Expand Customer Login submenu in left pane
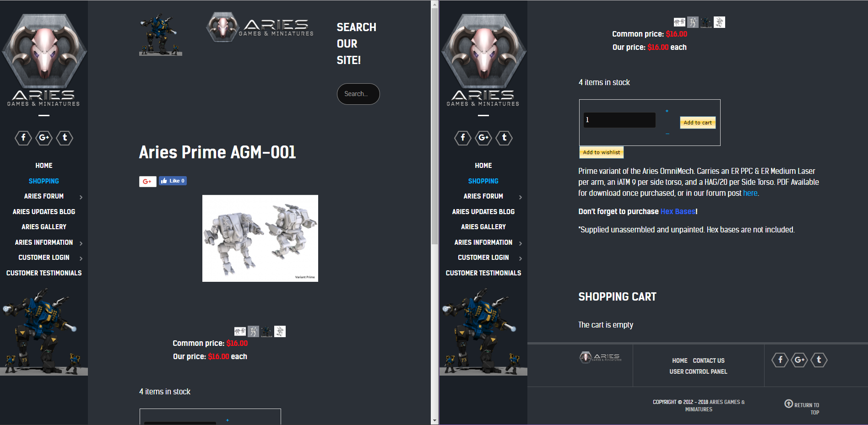 coord(81,258)
